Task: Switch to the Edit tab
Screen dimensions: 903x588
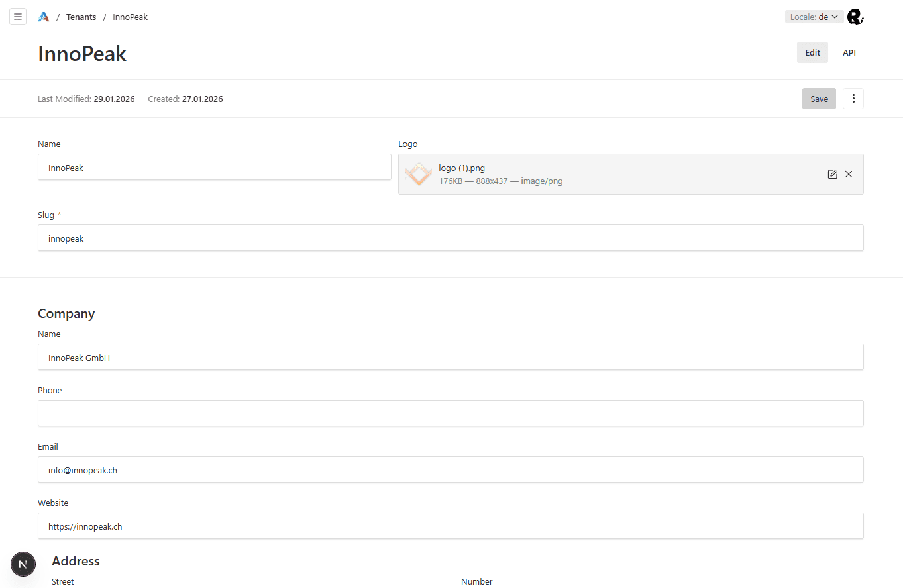Action: (812, 53)
